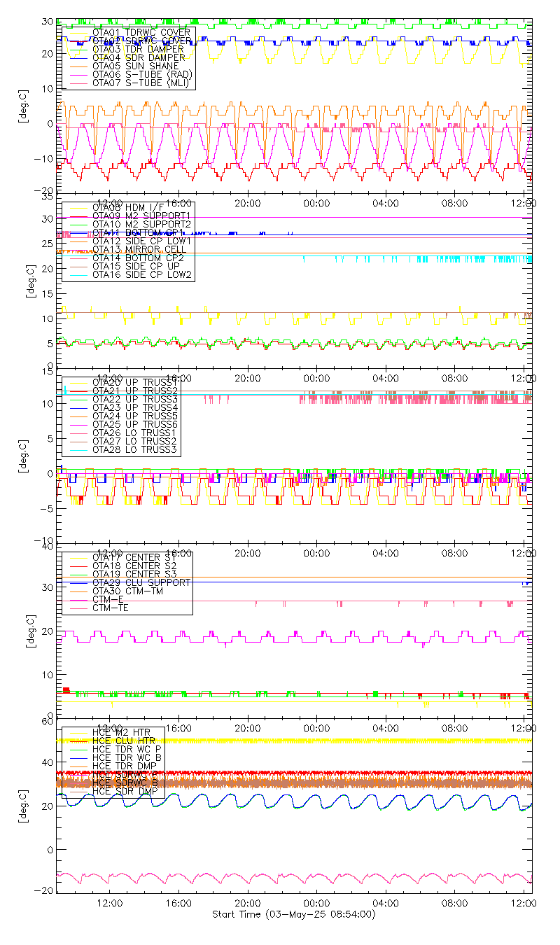The width and height of the screenshot is (560, 945).
Task: Select the -5 y-axis tick label
Action: [x=45, y=508]
